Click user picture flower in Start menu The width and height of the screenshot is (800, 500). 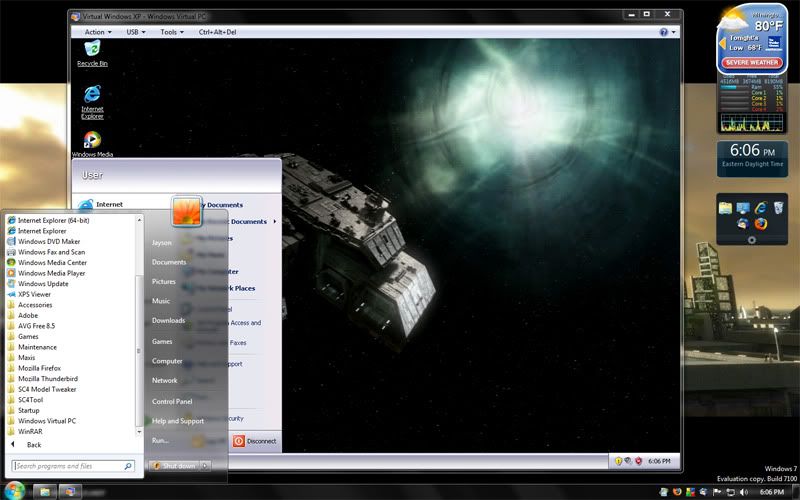(x=186, y=211)
